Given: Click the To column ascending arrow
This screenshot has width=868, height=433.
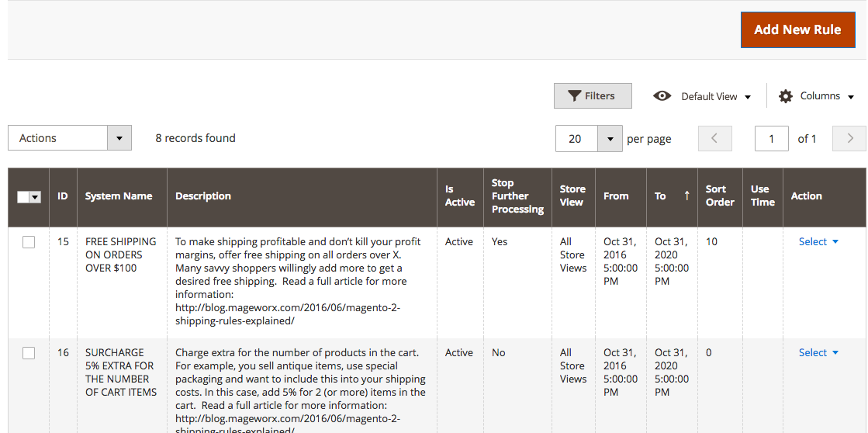Looking at the screenshot, I should click(x=687, y=196).
